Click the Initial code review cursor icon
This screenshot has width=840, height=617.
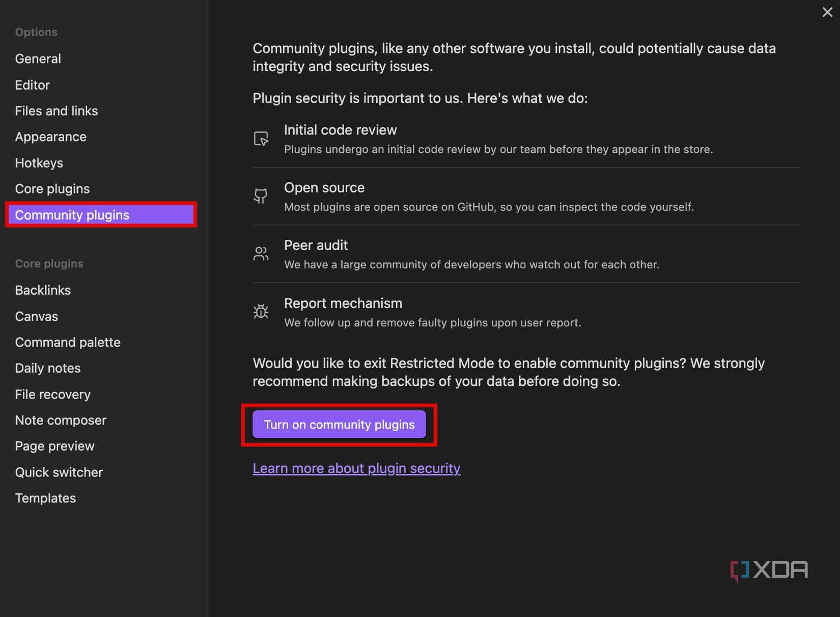[x=261, y=138]
